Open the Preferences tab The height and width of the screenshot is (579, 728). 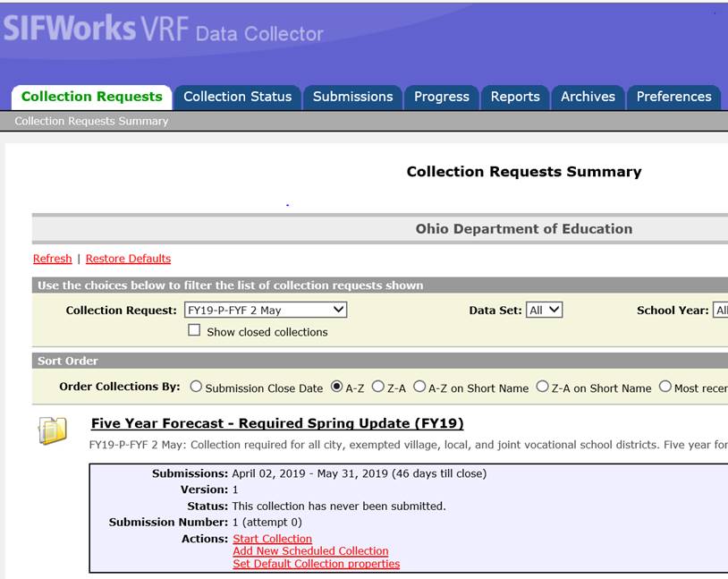(673, 97)
